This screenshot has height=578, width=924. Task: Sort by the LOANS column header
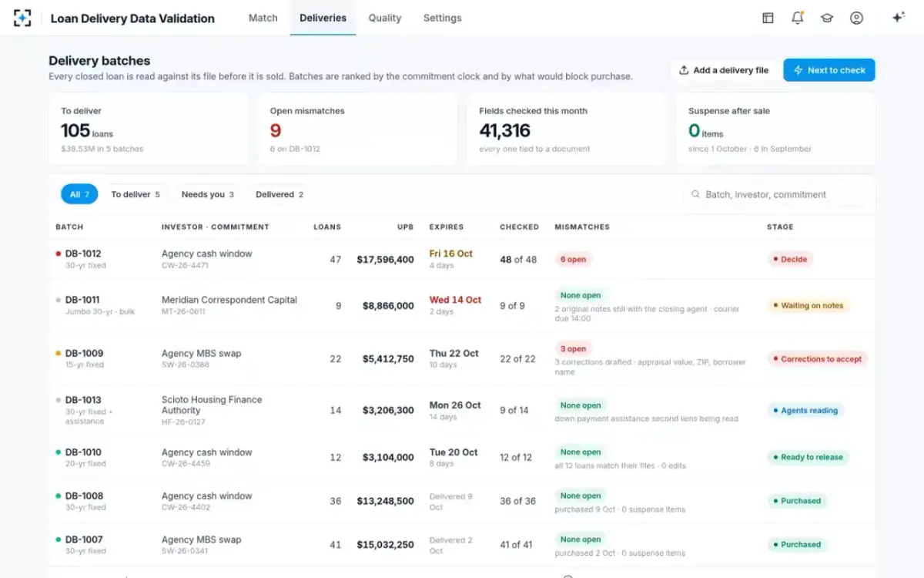point(327,227)
